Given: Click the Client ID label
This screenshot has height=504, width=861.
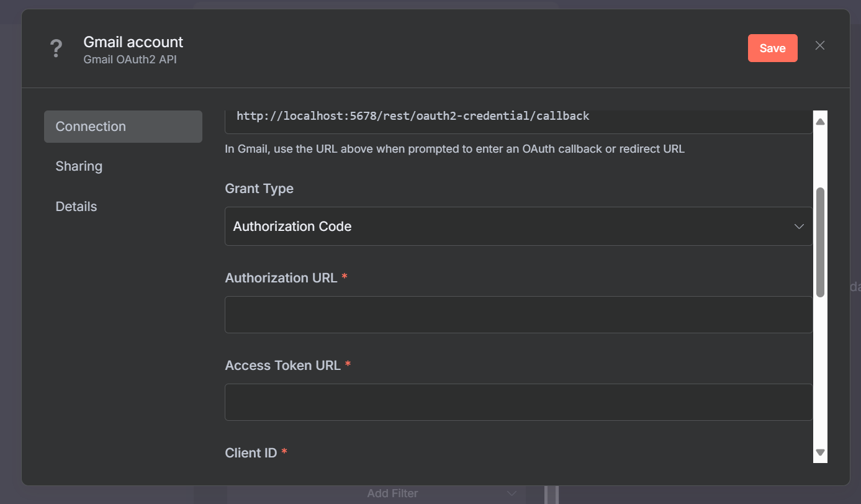Looking at the screenshot, I should point(251,453).
